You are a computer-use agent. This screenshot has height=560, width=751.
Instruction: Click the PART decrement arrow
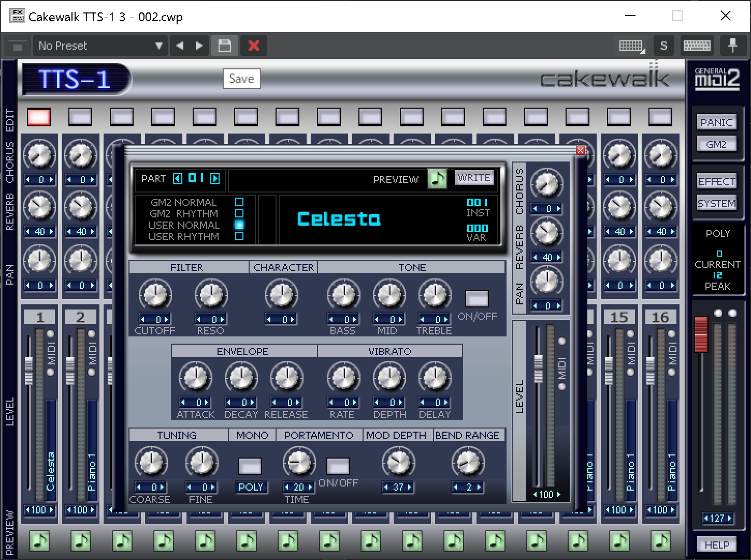pos(178,179)
